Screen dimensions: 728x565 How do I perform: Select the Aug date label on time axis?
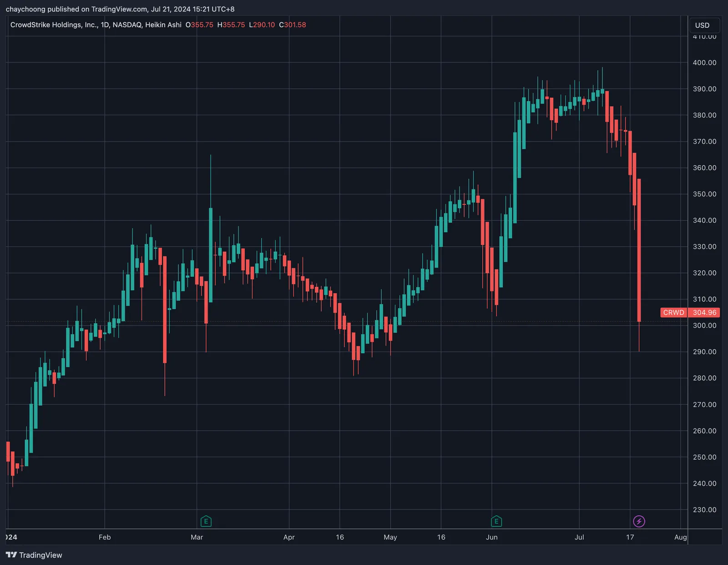click(x=681, y=537)
